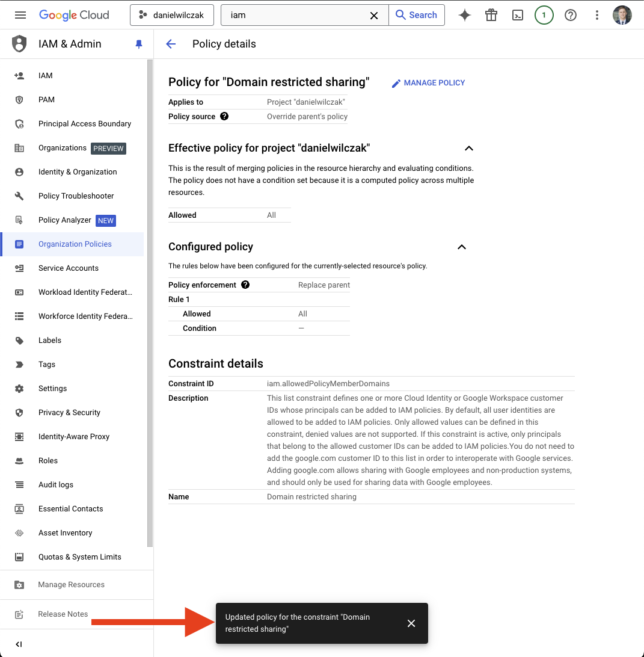Select Organization Policies in sidebar
This screenshot has width=644, height=657.
pos(72,244)
